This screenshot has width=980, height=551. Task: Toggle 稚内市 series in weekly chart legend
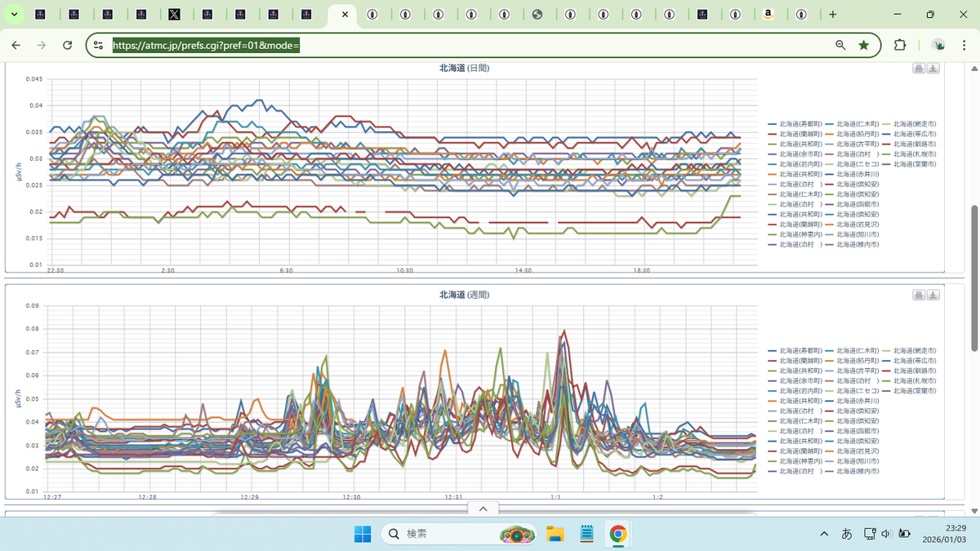point(852,471)
